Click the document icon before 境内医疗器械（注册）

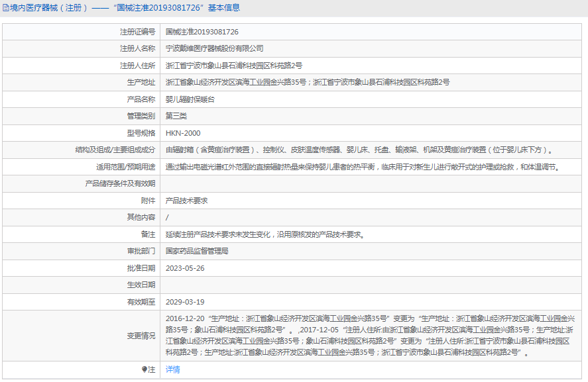[x=7, y=8]
